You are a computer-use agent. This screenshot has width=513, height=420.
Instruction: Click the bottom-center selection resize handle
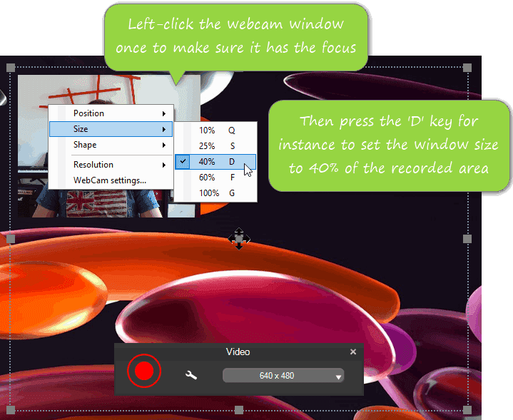tap(239, 410)
